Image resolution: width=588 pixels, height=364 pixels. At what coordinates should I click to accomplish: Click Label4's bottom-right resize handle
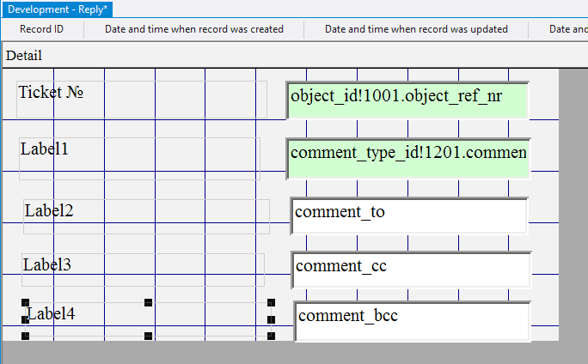[x=271, y=336]
